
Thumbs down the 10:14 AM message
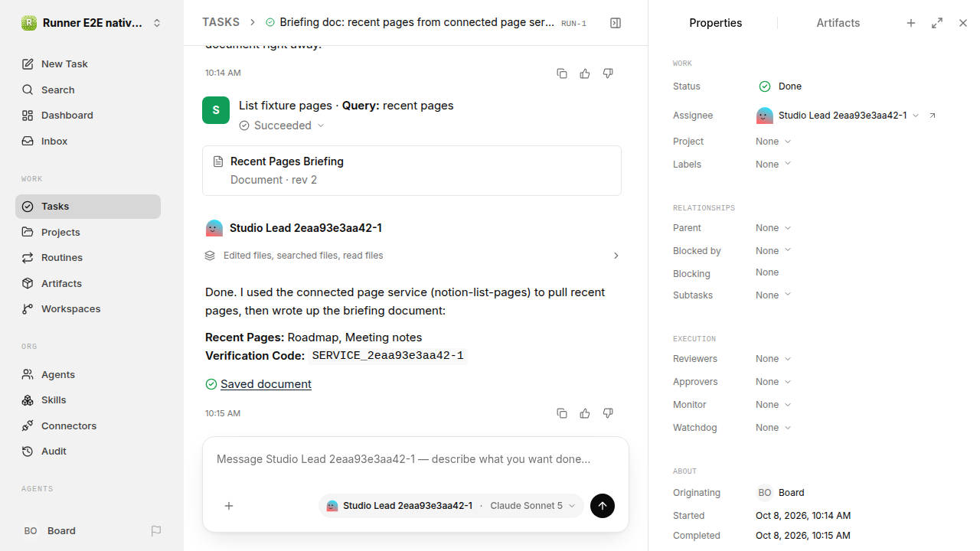click(x=608, y=73)
